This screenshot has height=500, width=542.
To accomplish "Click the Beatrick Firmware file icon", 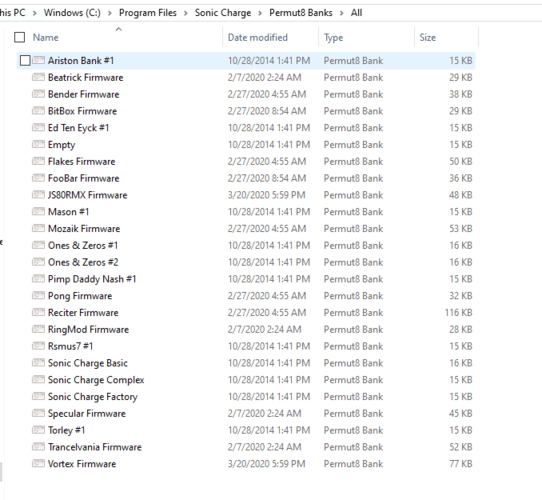I will 38,77.
